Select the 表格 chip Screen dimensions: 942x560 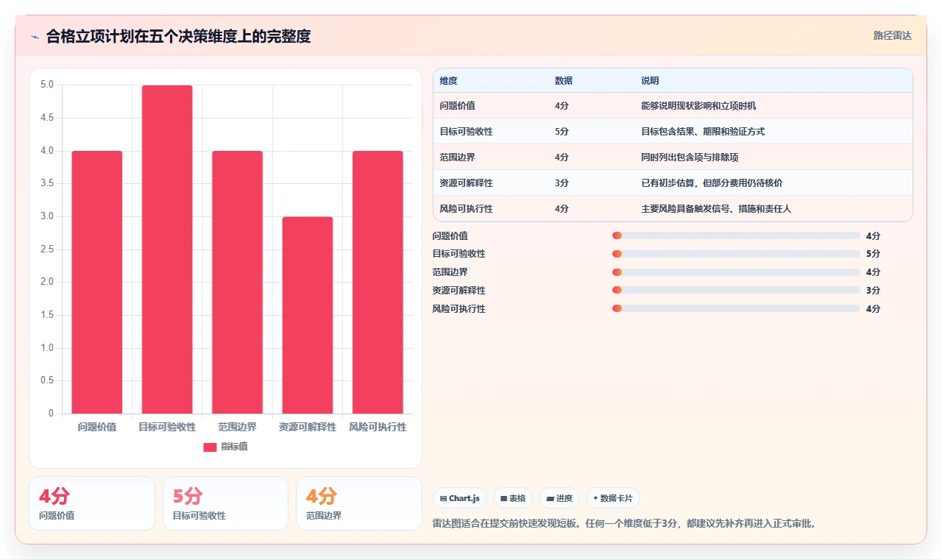[x=512, y=498]
